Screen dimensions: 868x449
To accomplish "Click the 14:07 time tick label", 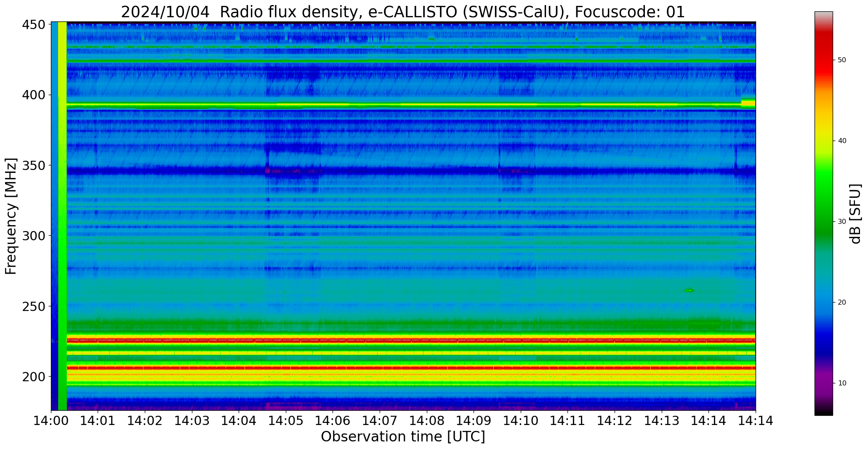I will (380, 420).
